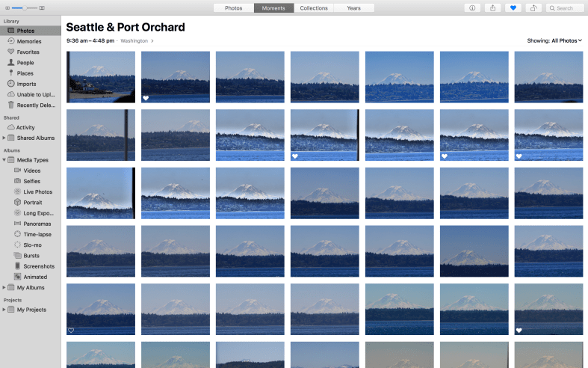Image resolution: width=588 pixels, height=368 pixels.
Task: Show Recently Deleted items
Action: pos(36,105)
